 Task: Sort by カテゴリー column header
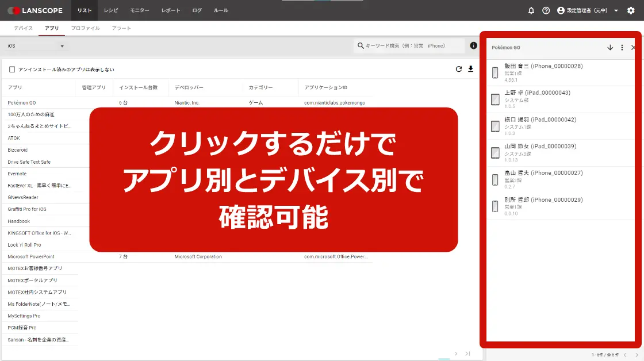[x=261, y=87]
